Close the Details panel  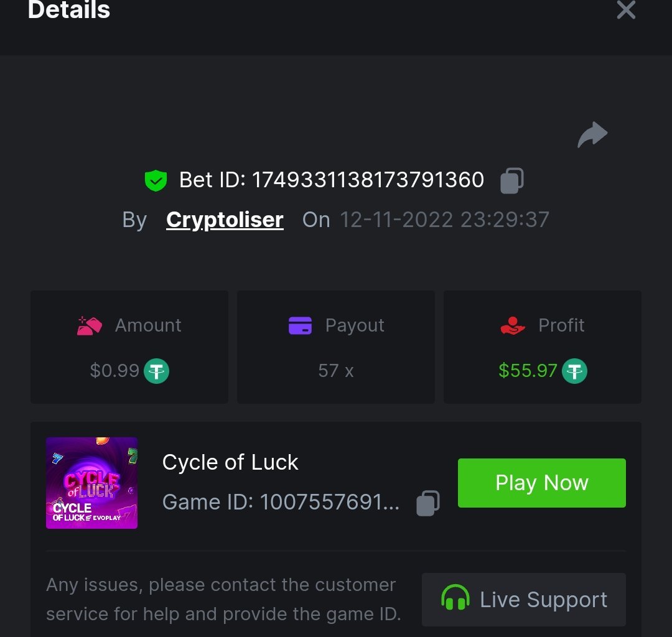tap(625, 10)
